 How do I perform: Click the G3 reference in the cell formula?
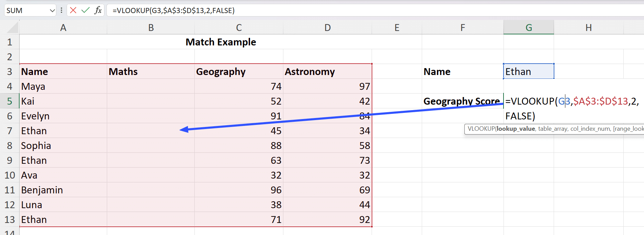tap(564, 101)
